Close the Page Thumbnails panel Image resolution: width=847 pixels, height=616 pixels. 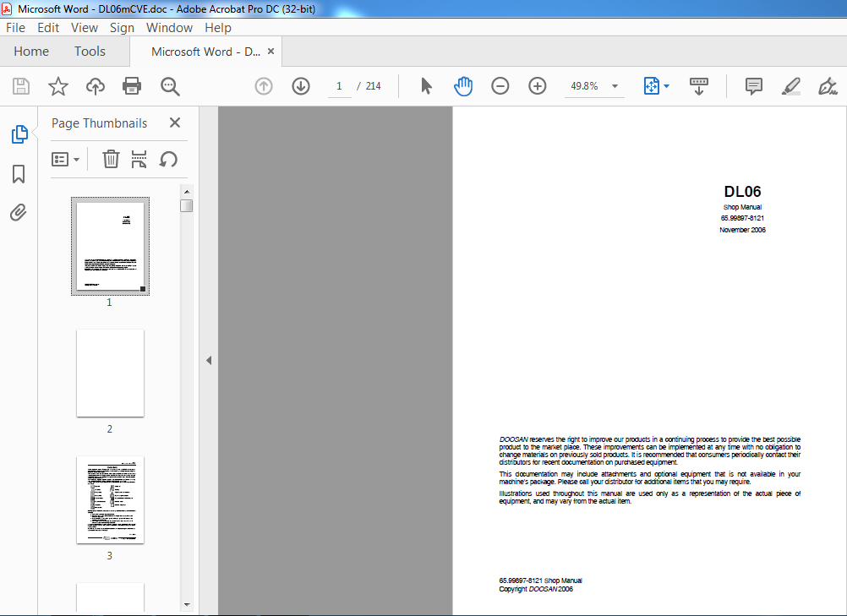[174, 123]
